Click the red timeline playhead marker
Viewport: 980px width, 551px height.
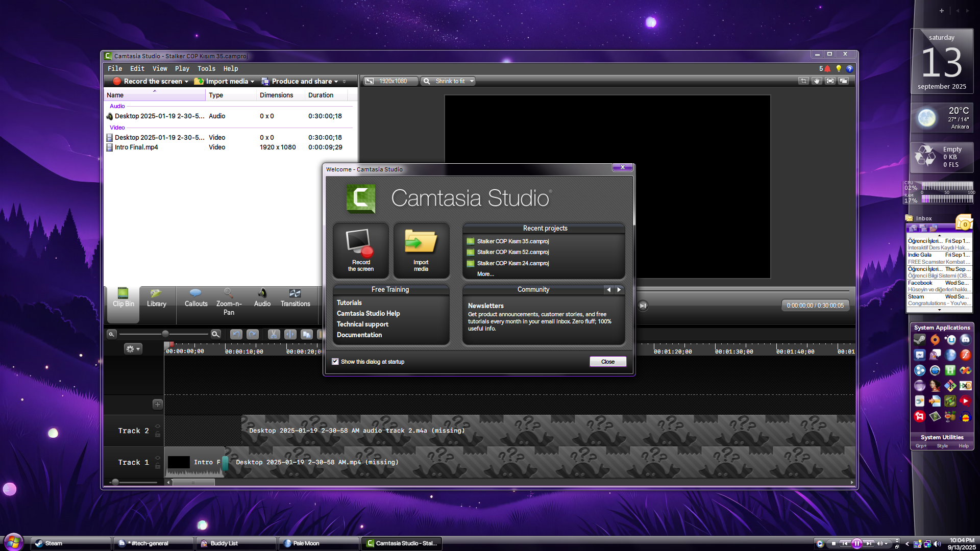click(x=171, y=345)
